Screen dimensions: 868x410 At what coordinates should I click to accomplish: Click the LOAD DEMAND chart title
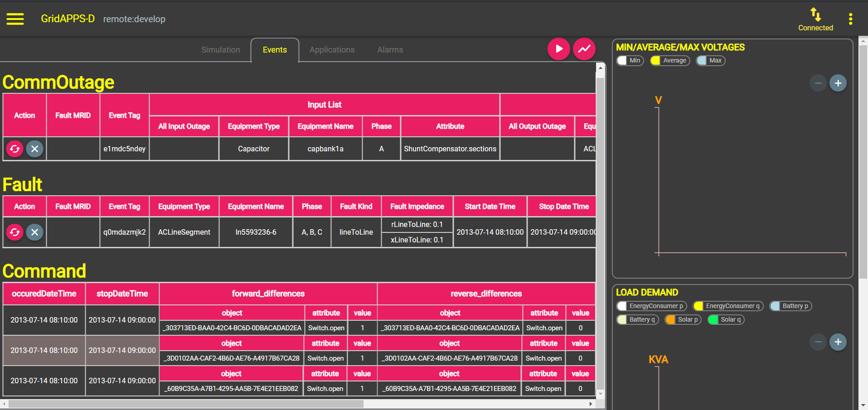647,293
